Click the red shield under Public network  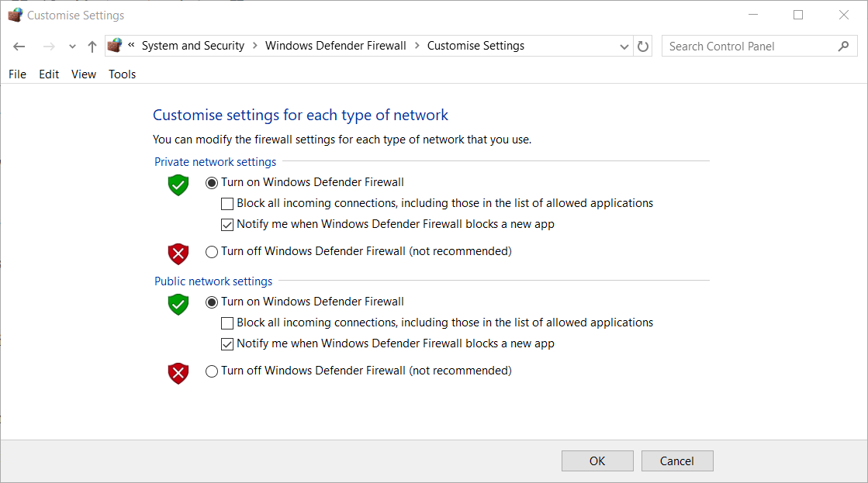pos(178,373)
